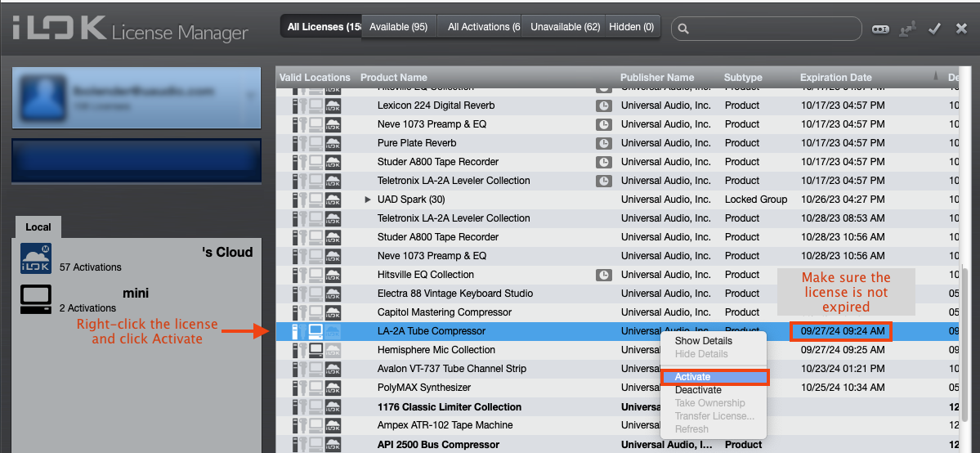Click clock icon in Pure Plate Reverb row
The height and width of the screenshot is (453, 980).
point(603,143)
